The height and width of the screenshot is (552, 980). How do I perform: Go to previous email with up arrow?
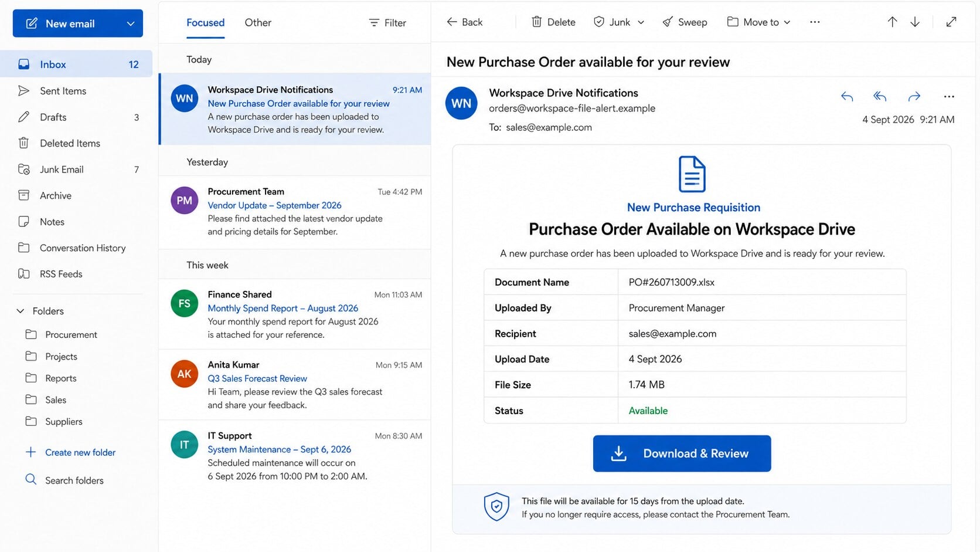click(892, 22)
